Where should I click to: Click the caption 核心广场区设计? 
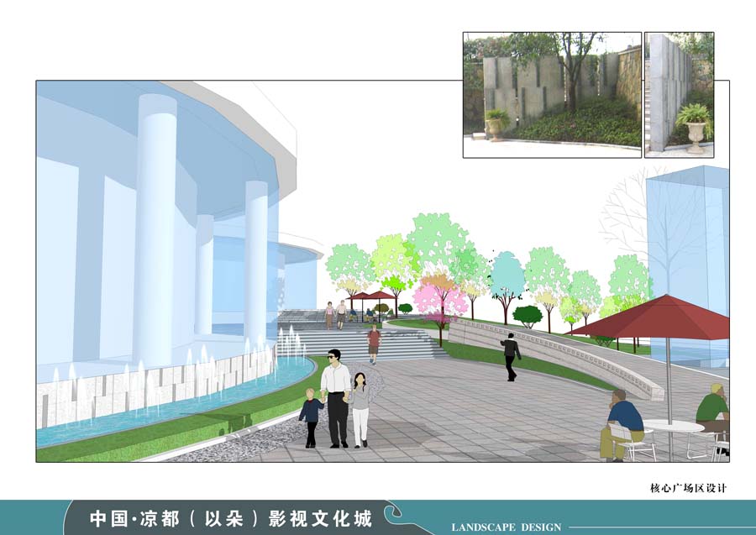pos(688,488)
